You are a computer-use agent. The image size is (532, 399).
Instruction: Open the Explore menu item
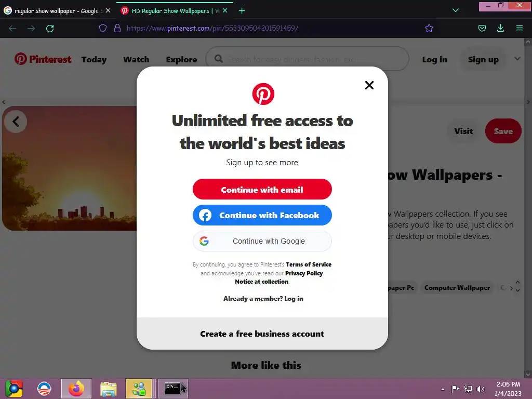(x=181, y=59)
